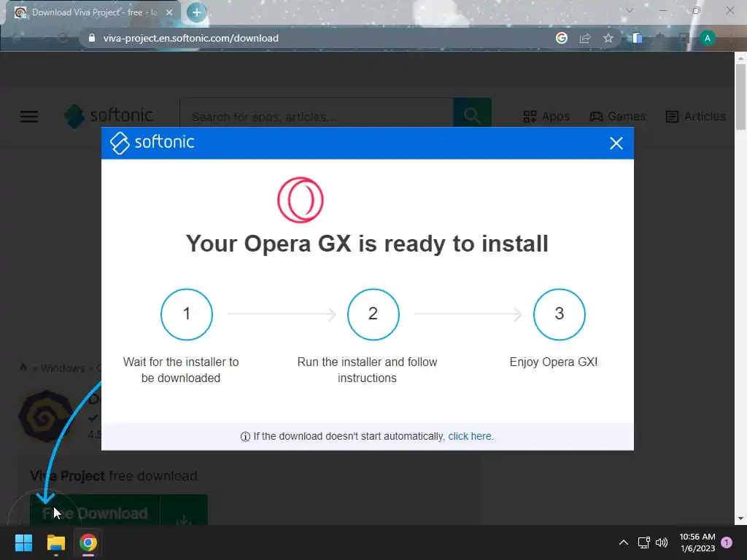Close the Softonic Opera GX popup

coord(616,143)
